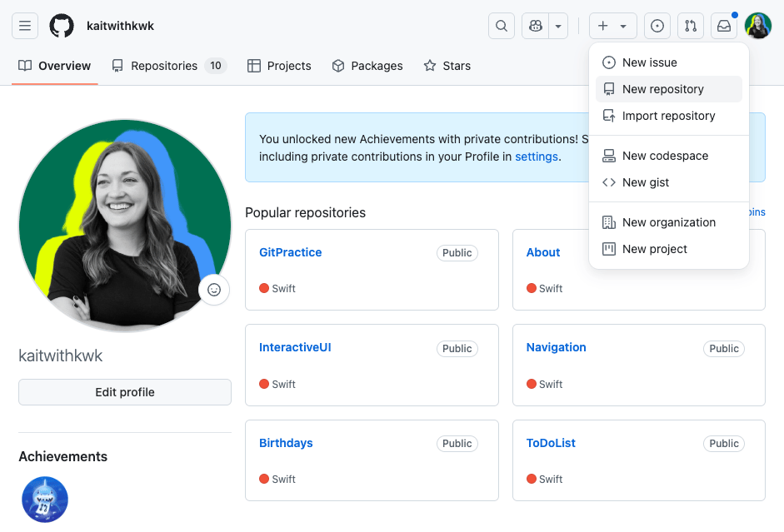Open the GitPractice repository link
Screen dimensions: 784x532
tap(290, 252)
